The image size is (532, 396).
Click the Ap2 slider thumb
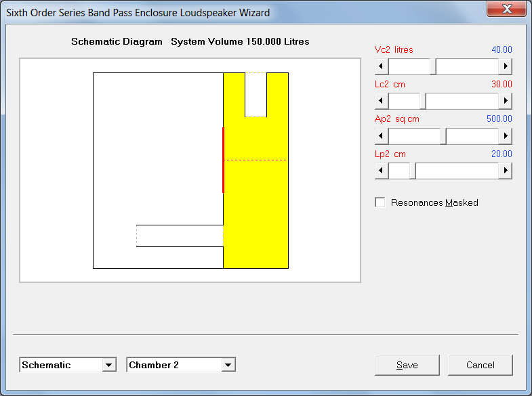pos(443,136)
